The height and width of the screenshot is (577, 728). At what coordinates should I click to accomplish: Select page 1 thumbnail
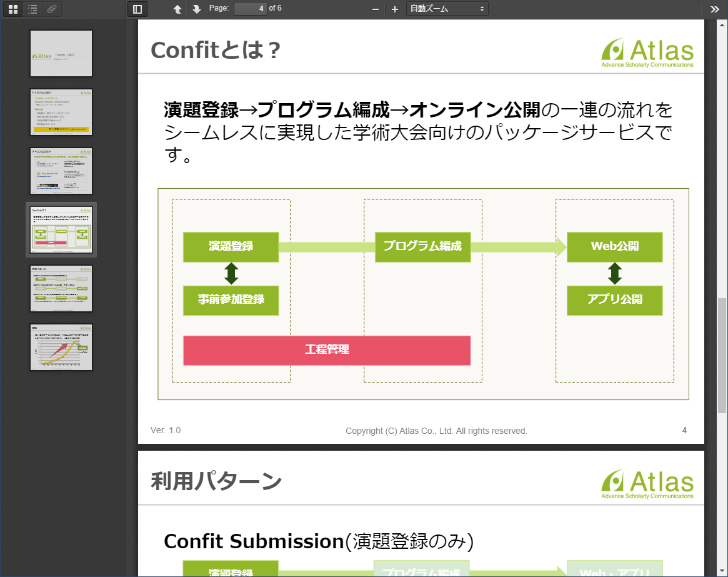61,54
